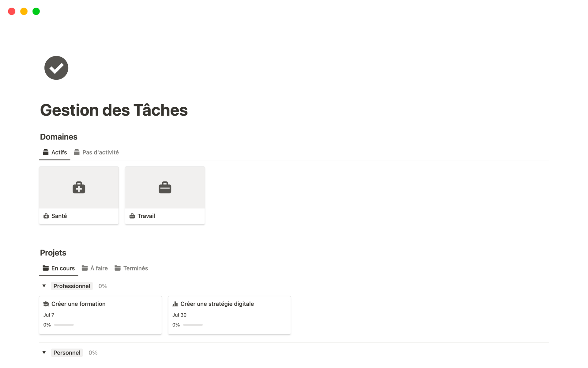Click the bar chart icon on stratégie card

tap(175, 304)
